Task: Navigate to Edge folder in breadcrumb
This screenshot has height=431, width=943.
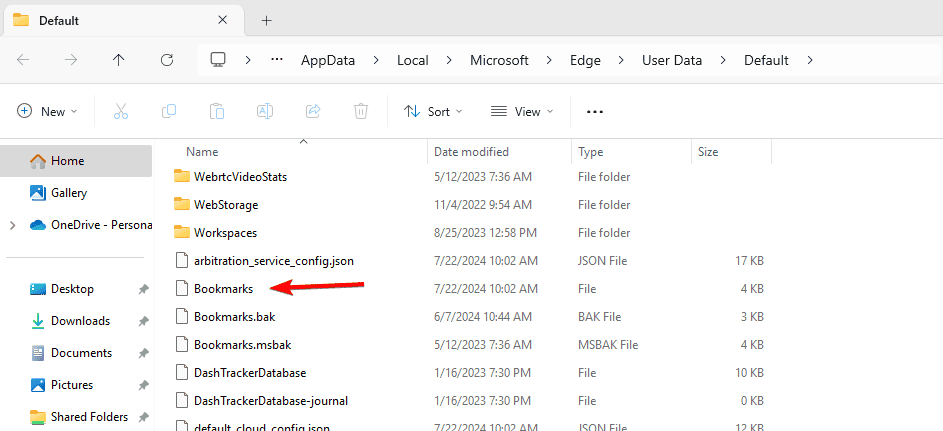Action: pos(585,60)
